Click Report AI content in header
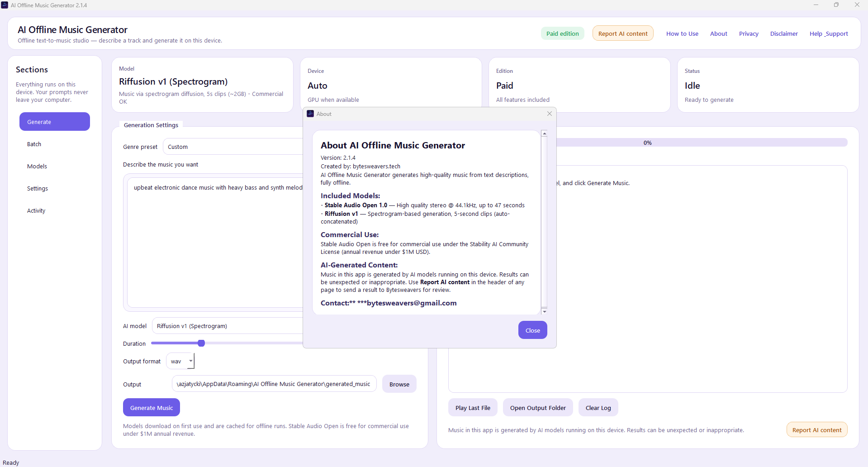Viewport: 868px width, 467px height. [x=623, y=33]
